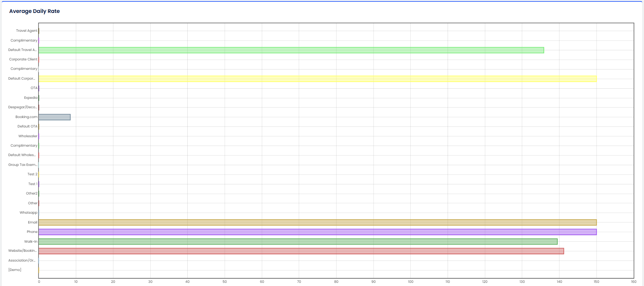Select the axis label reading only "Other"
This screenshot has height=286, width=644.
[32, 203]
